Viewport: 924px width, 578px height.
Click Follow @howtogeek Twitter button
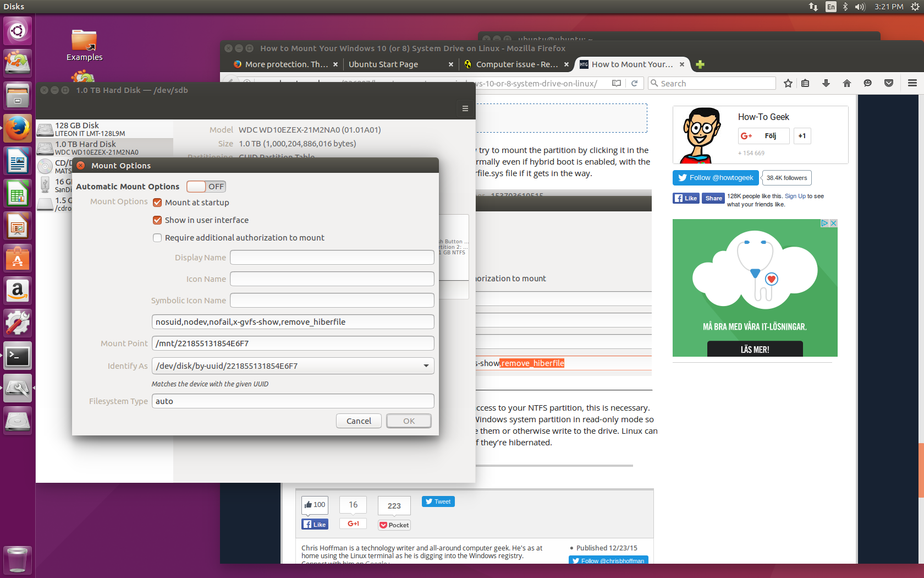coord(716,178)
